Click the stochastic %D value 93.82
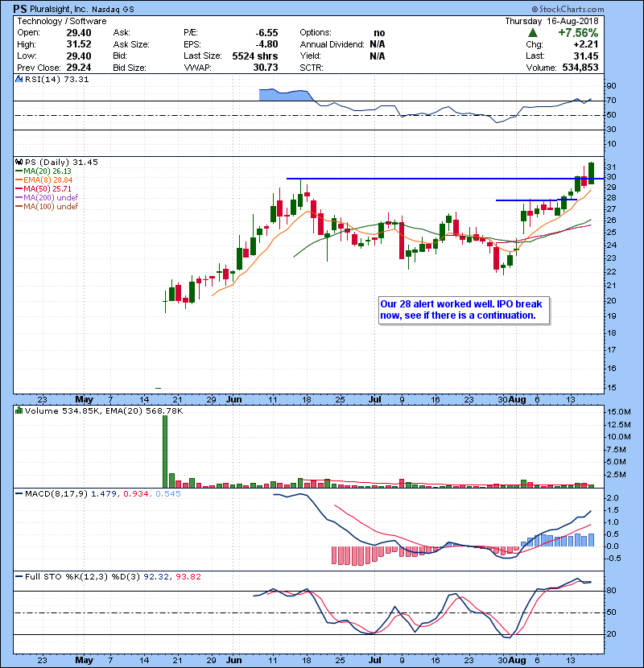 click(188, 577)
